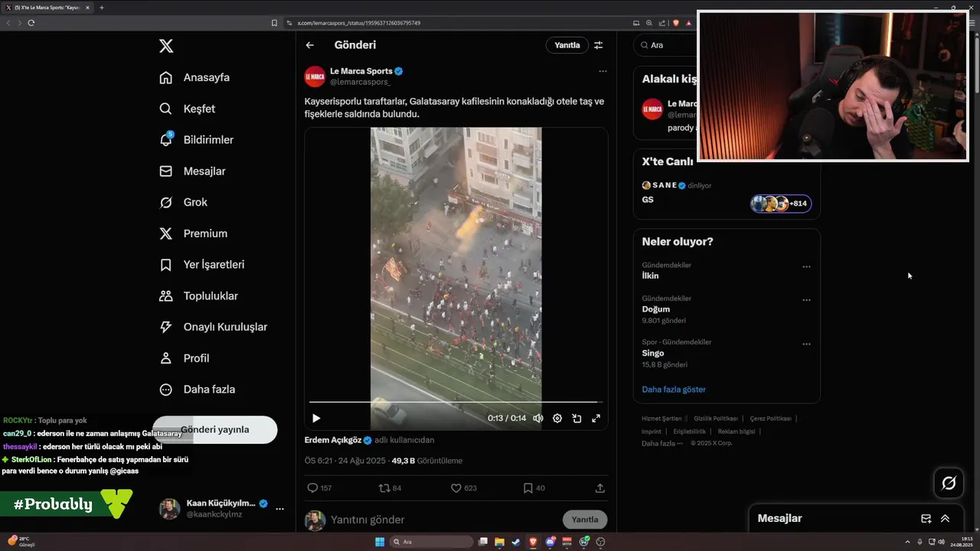
Task: Expand Daha fazla menu
Action: click(197, 390)
